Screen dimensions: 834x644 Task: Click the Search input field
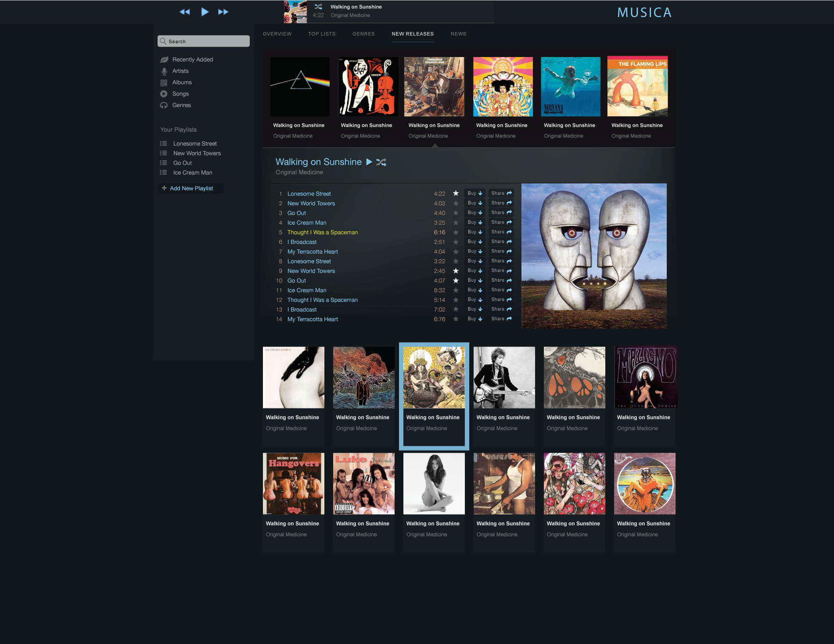(204, 41)
